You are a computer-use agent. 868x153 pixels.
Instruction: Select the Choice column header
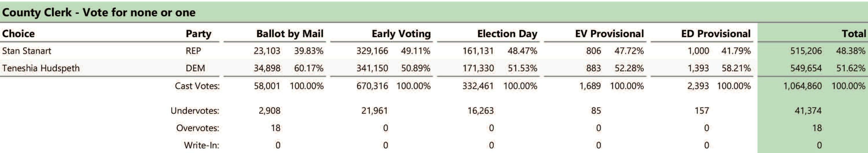(x=18, y=33)
